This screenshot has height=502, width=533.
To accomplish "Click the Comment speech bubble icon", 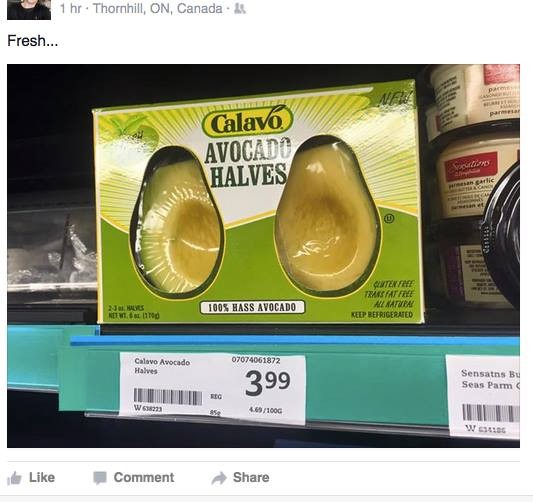I will (x=100, y=478).
